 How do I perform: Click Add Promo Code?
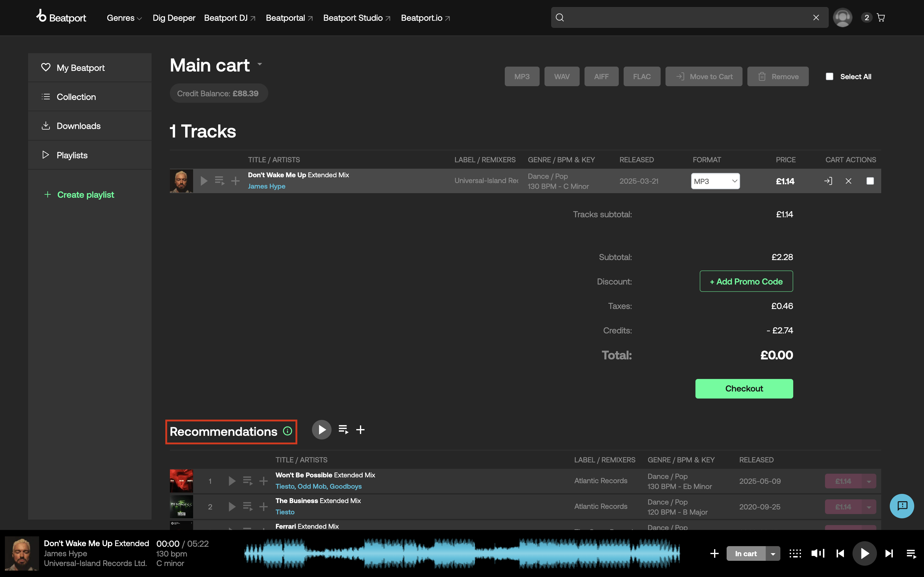(x=746, y=281)
